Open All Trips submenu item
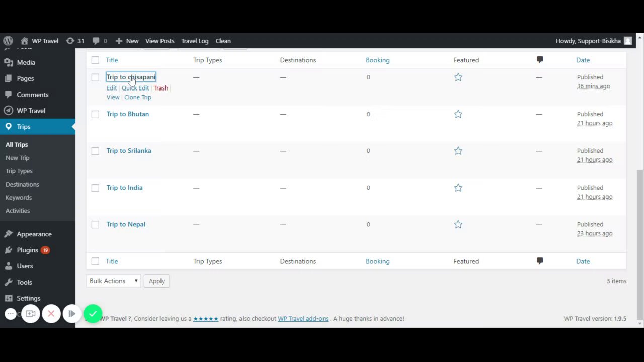The width and height of the screenshot is (644, 362). pyautogui.click(x=17, y=145)
